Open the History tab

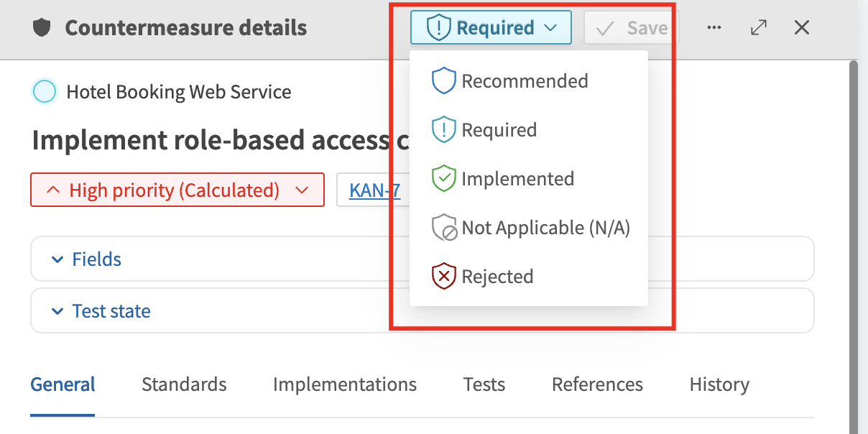click(x=719, y=384)
